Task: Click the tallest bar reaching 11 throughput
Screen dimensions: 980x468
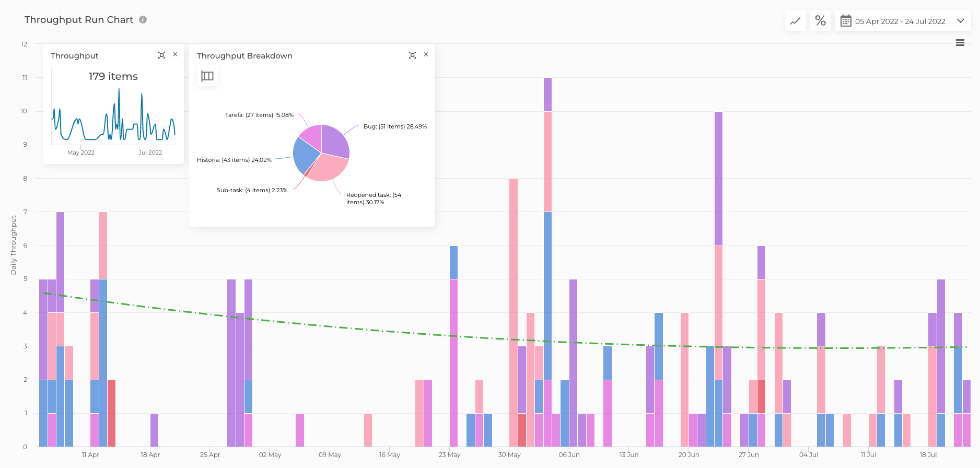Action: [x=547, y=261]
